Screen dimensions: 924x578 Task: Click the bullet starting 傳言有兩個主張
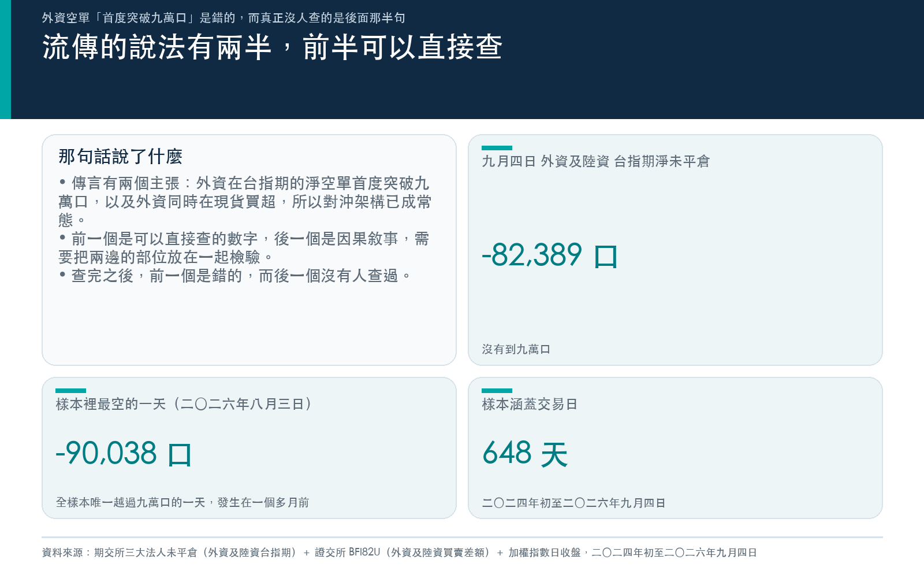[245, 202]
